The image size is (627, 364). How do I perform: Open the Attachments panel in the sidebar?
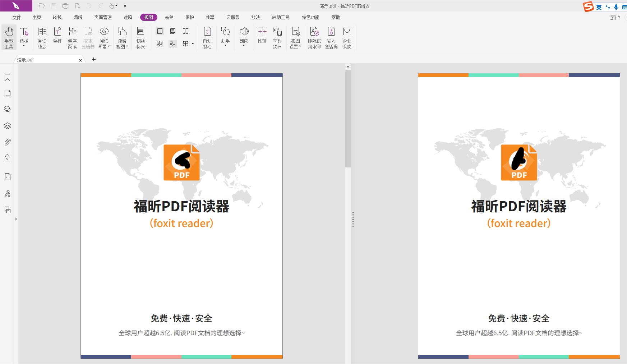coord(8,142)
